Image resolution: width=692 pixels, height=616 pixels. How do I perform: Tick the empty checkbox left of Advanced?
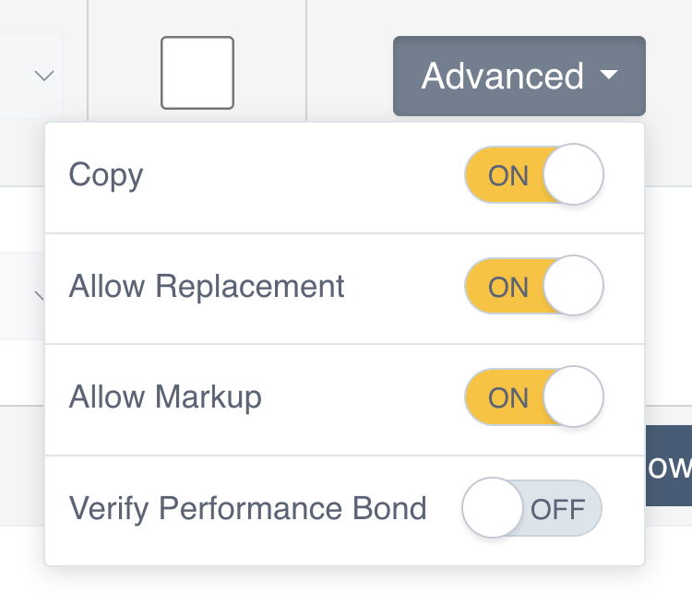coord(197,73)
